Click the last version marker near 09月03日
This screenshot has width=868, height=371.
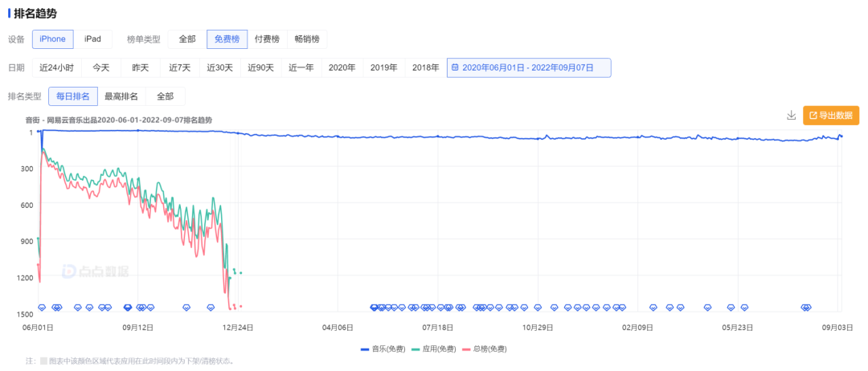pos(808,308)
